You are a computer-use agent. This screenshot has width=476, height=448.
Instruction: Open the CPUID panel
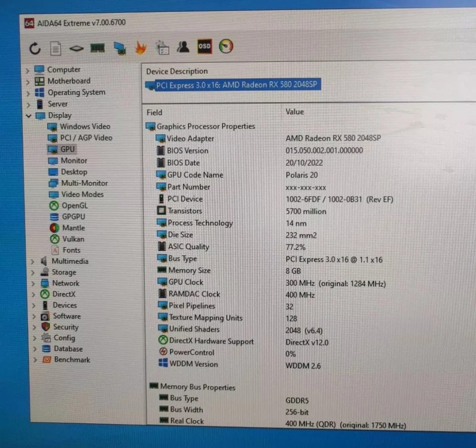[x=75, y=48]
